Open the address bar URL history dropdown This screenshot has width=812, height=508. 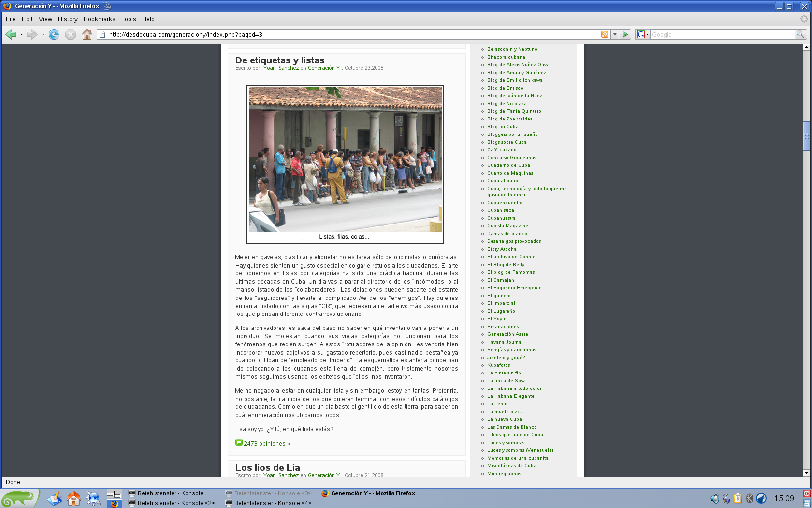(x=615, y=34)
